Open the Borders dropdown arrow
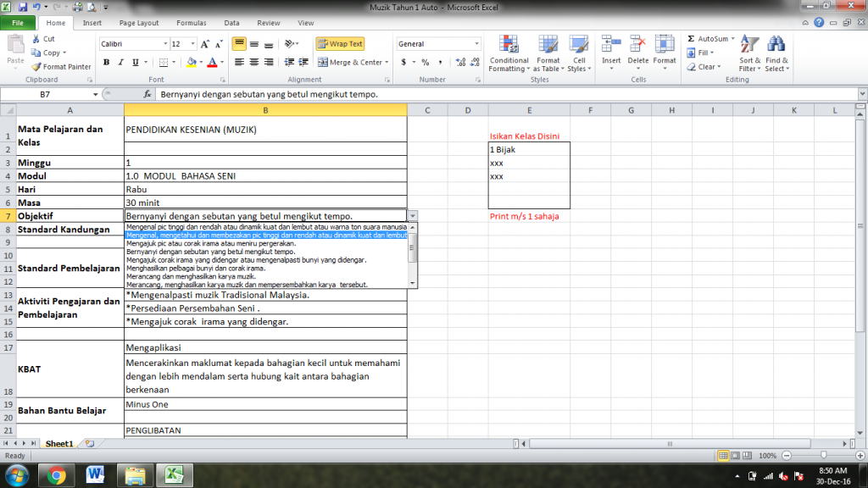Image resolution: width=868 pixels, height=488 pixels. (x=174, y=63)
